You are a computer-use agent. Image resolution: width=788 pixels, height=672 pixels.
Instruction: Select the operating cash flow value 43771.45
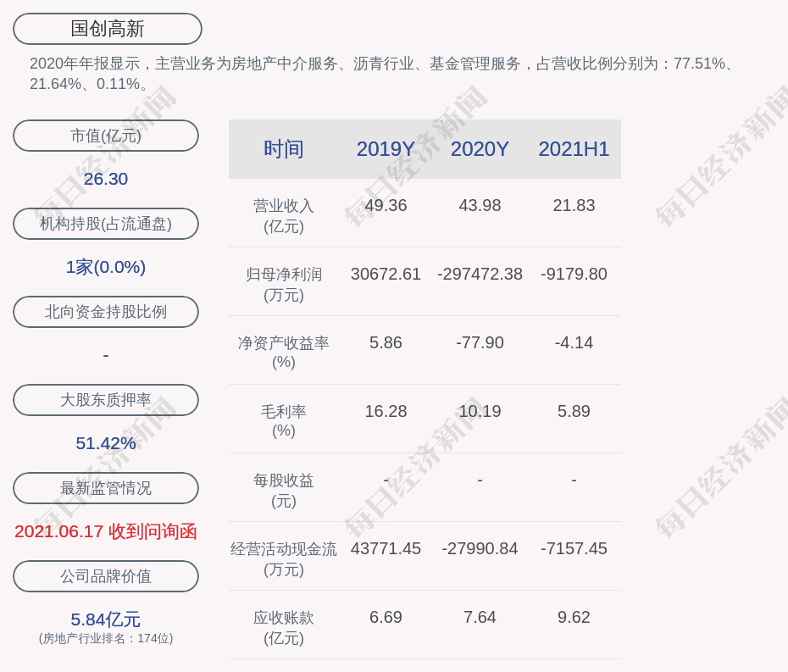coord(386,548)
